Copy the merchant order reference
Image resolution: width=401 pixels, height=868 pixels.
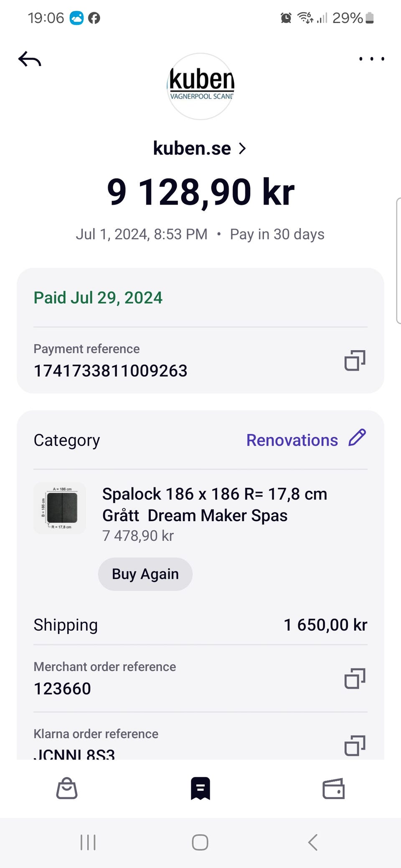click(355, 678)
